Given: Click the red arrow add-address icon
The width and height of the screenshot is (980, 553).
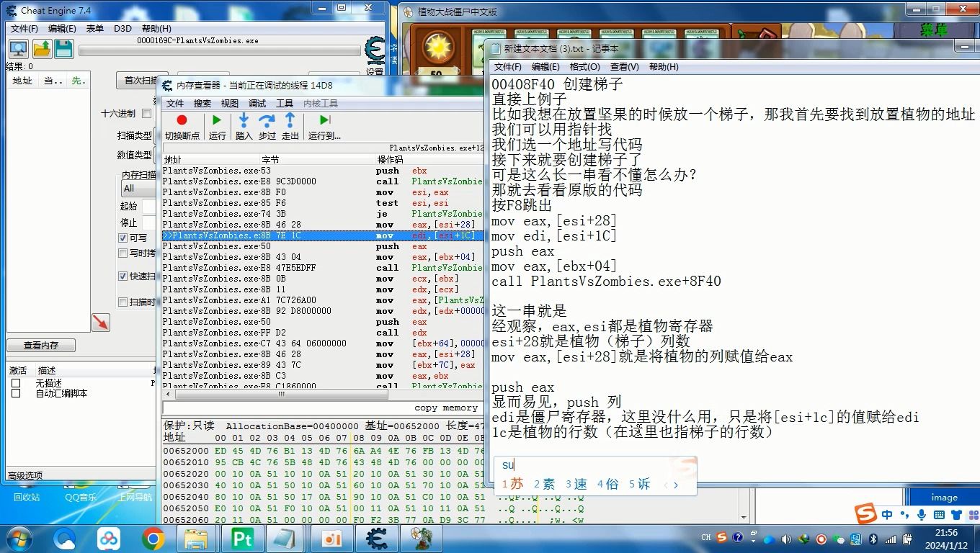Looking at the screenshot, I should [x=101, y=322].
